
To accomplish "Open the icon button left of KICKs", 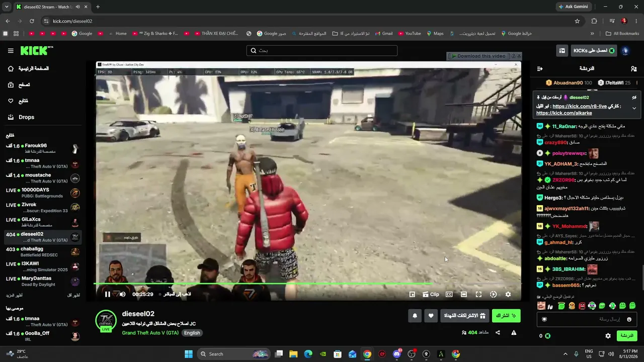I will point(562,51).
